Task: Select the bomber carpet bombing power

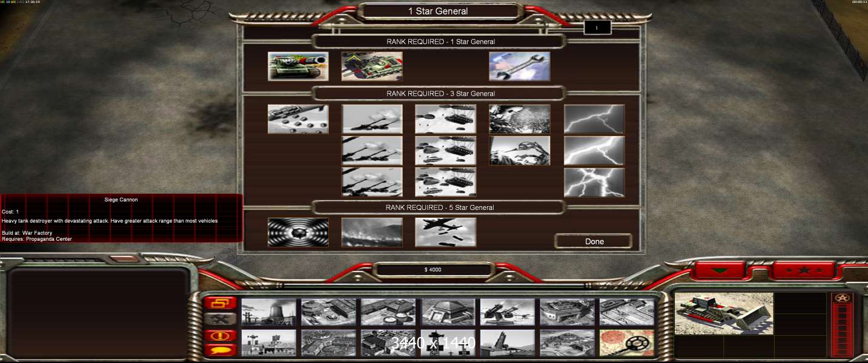Action: pyautogui.click(x=446, y=232)
